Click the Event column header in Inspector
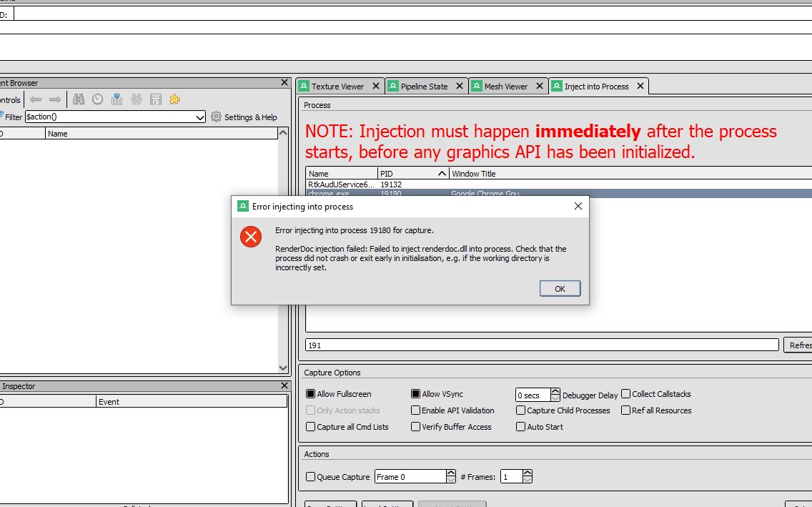812x507 pixels. pyautogui.click(x=192, y=401)
